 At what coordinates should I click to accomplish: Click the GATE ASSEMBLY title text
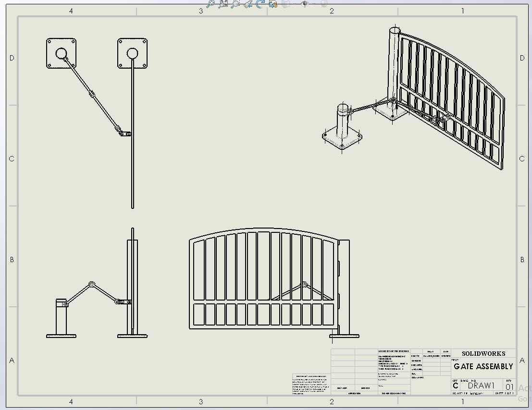[x=483, y=366]
